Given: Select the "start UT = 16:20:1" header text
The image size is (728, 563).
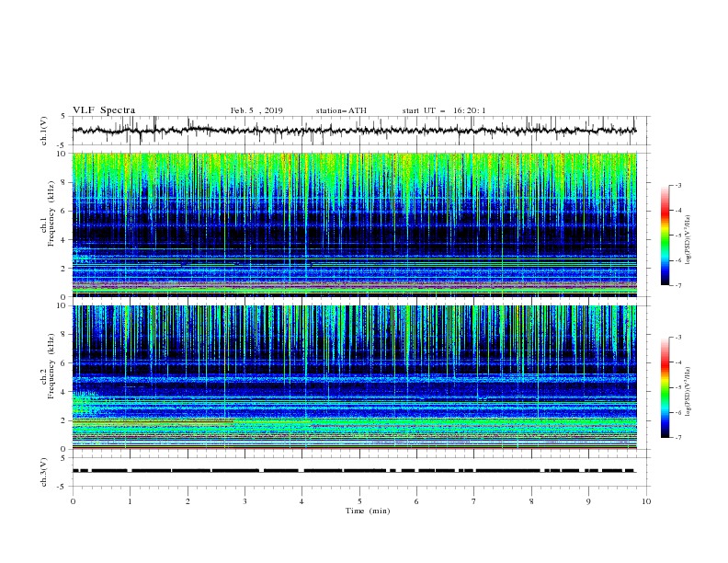Looking at the screenshot, I should coord(444,110).
